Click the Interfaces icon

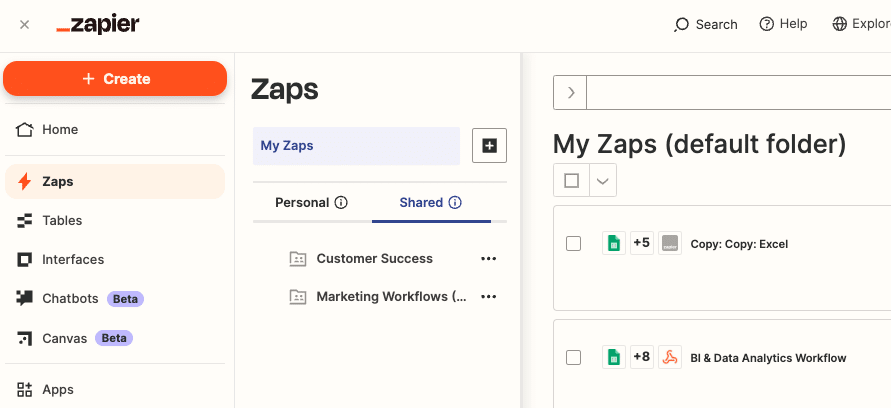pyautogui.click(x=24, y=260)
